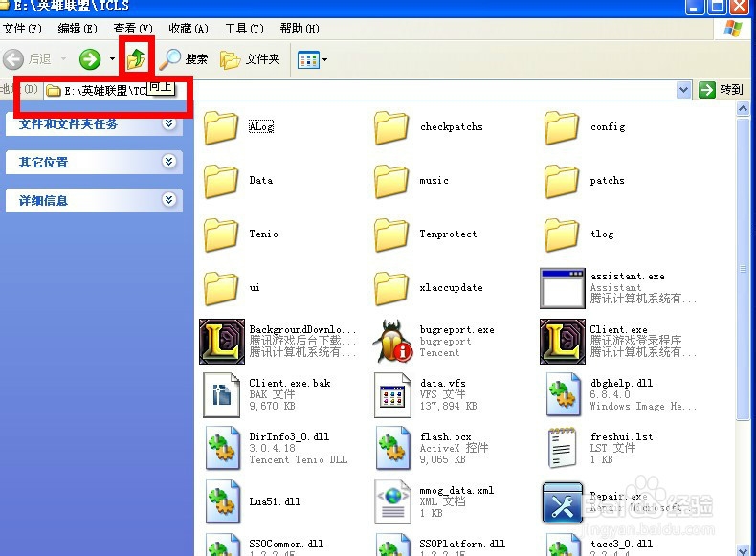Click the scrollbar up arrow

[743, 109]
